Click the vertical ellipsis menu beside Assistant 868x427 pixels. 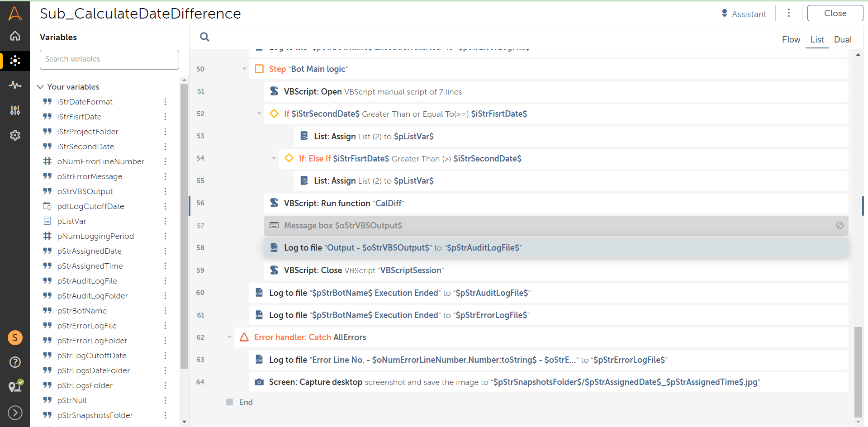pos(788,13)
